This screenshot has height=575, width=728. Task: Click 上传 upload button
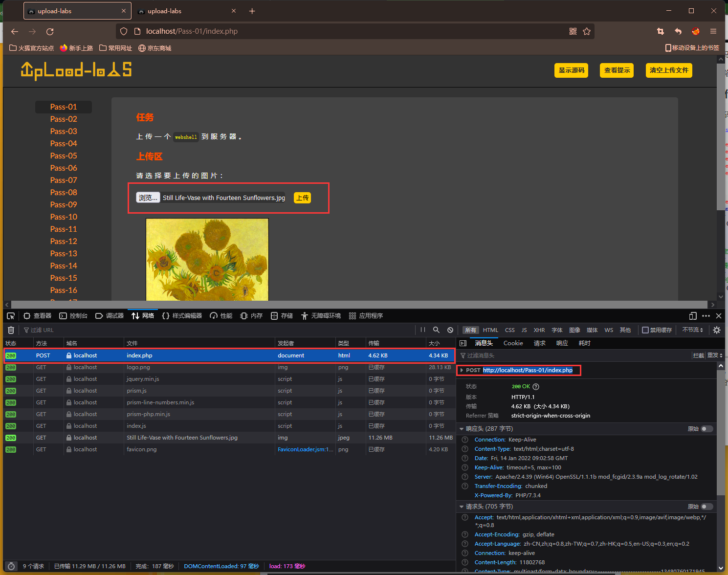(302, 198)
